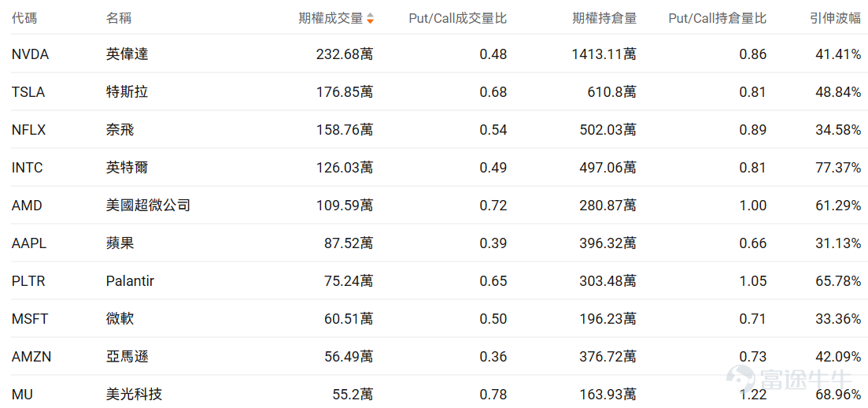Select the implied volatility 65.78%
Image resolution: width=868 pixels, height=408 pixels.
(838, 281)
